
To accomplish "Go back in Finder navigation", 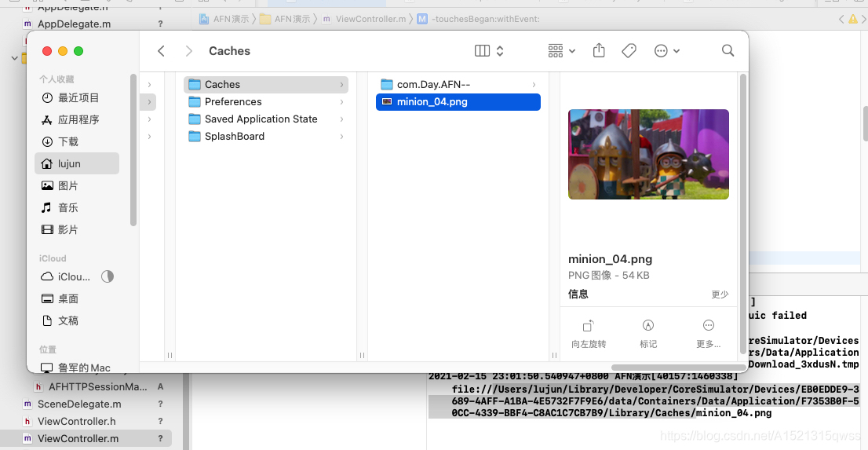I will tap(161, 51).
